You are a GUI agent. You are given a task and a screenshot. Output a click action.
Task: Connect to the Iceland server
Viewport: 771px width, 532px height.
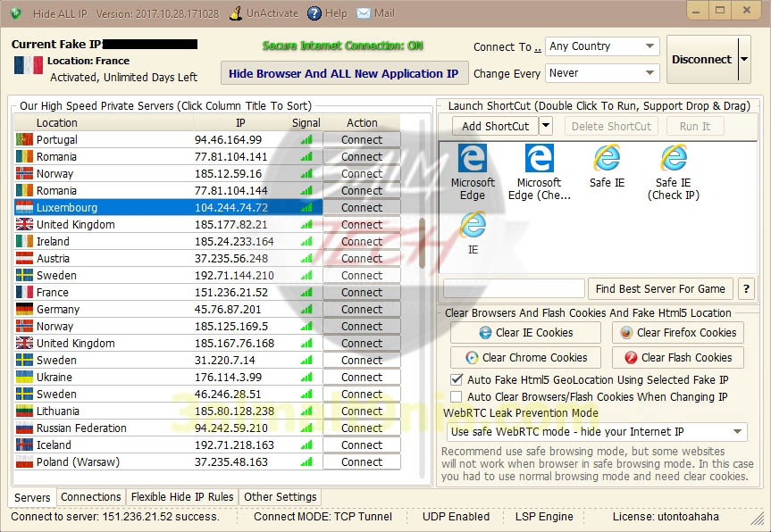[x=362, y=445]
